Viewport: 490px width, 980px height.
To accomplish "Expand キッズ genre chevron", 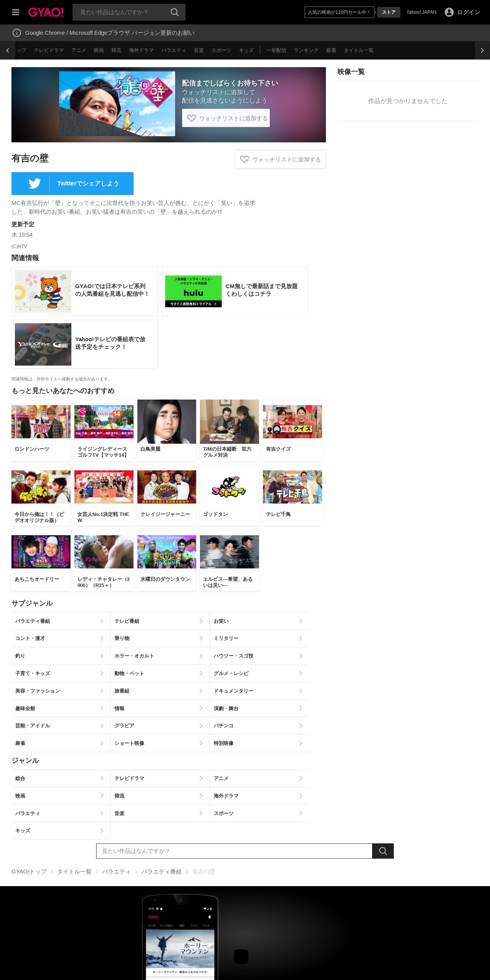I will click(x=102, y=831).
